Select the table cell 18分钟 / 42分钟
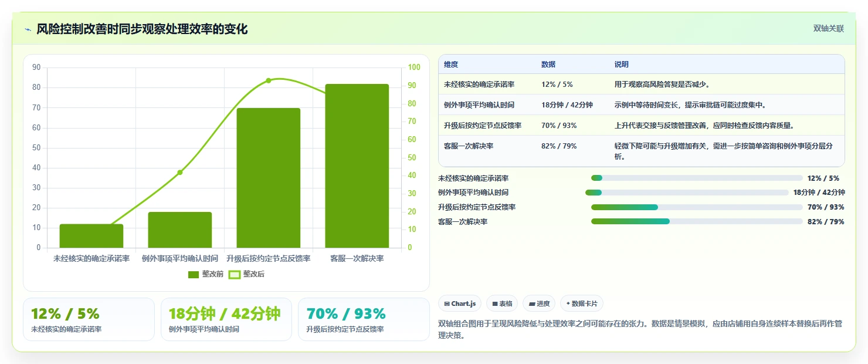 tap(567, 105)
